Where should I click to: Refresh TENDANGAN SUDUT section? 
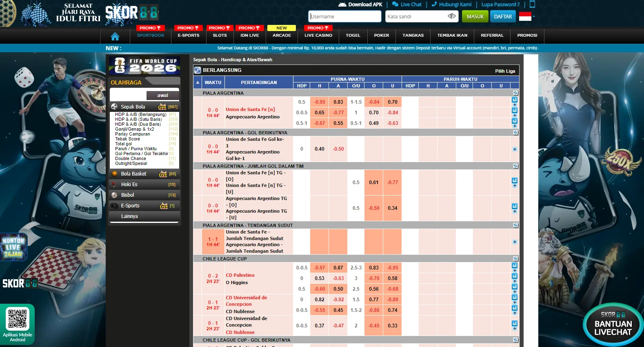(515, 225)
